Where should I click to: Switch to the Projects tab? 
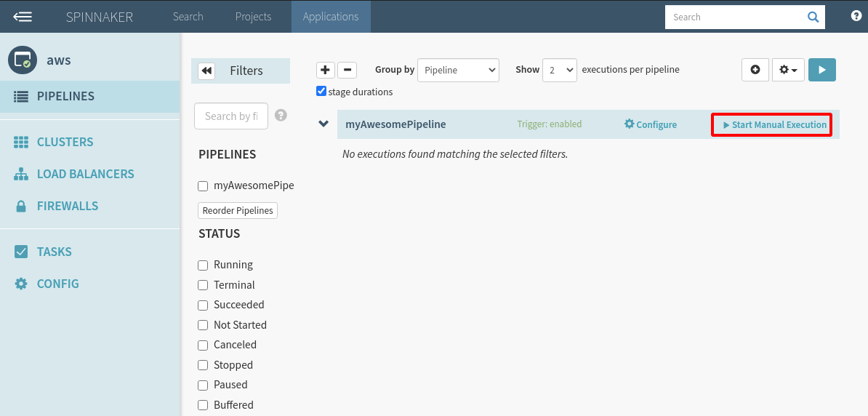(x=253, y=17)
